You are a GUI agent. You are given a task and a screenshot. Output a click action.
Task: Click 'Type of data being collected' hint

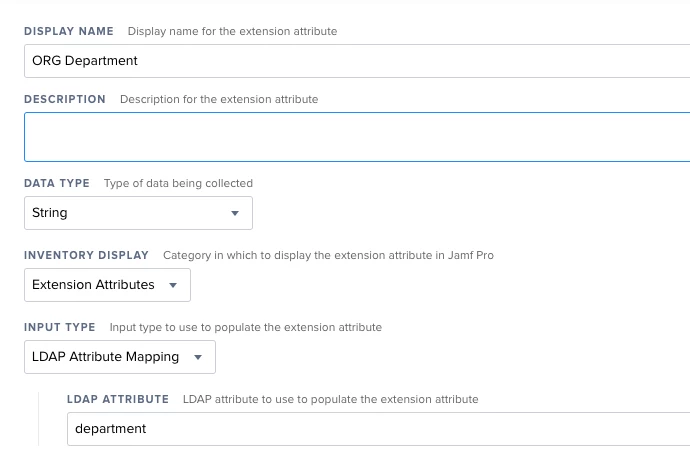(x=178, y=183)
